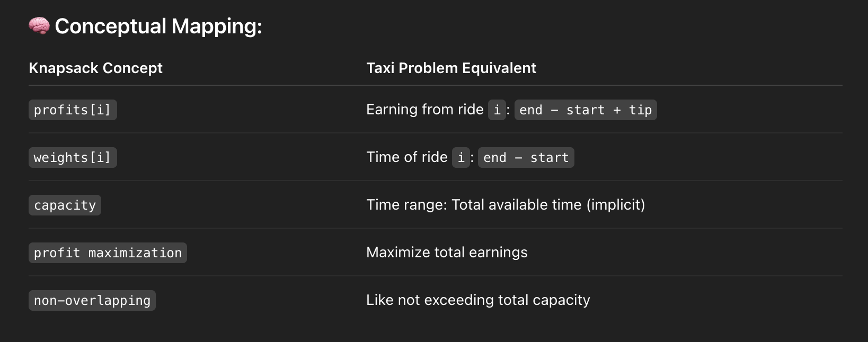Click the profits[i] code chip
The image size is (868, 342).
tap(73, 110)
